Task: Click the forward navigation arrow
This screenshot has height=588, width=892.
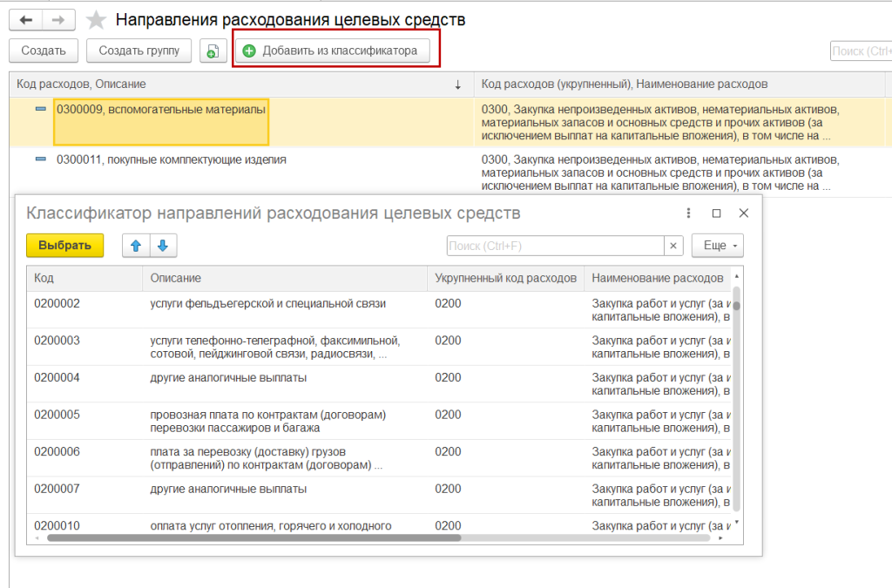Action: pos(58,20)
